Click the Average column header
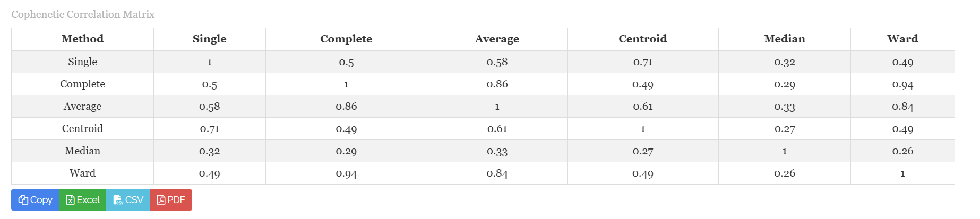The height and width of the screenshot is (219, 980). [x=497, y=39]
